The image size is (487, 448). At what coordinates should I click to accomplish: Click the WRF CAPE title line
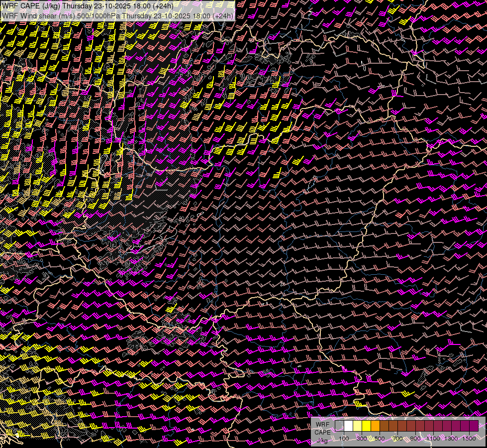click(x=88, y=6)
